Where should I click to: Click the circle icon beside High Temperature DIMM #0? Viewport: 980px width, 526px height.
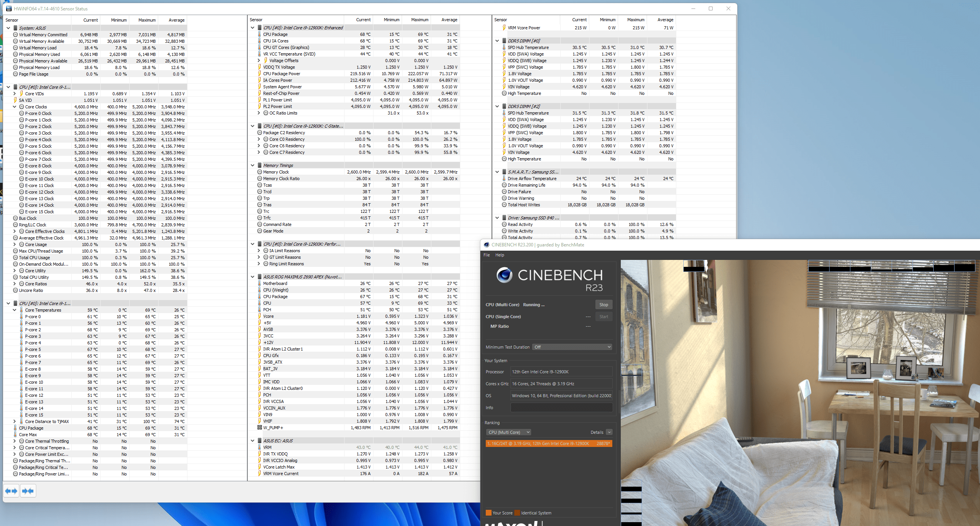pyautogui.click(x=504, y=93)
